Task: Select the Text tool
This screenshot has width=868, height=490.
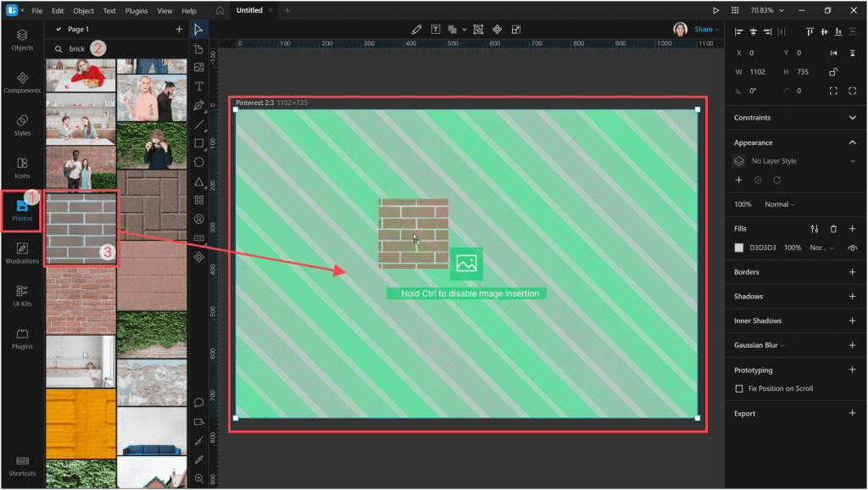Action: click(x=198, y=86)
